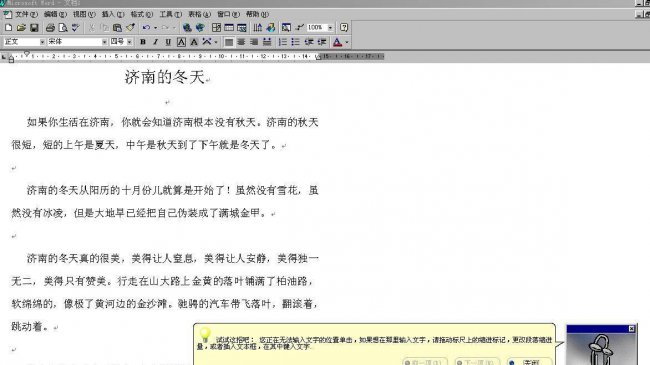
Task: Expand the undo history arrow
Action: 155,28
